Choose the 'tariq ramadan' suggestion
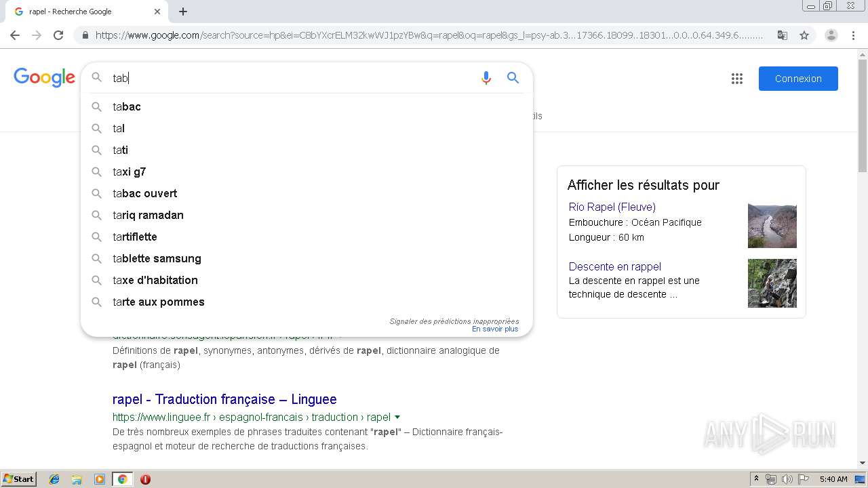 (307, 215)
